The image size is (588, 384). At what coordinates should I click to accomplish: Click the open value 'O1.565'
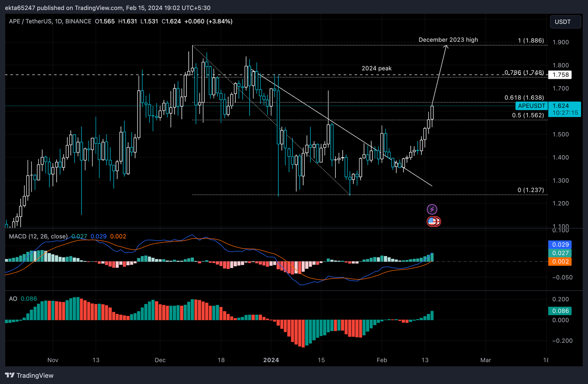[x=105, y=21]
